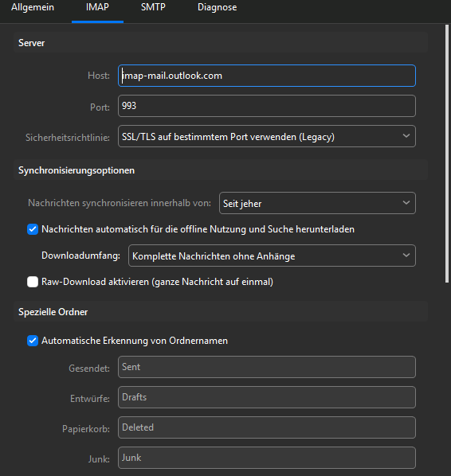This screenshot has width=451, height=476.
Task: Open the Downloadumfang dropdown
Action: [272, 256]
